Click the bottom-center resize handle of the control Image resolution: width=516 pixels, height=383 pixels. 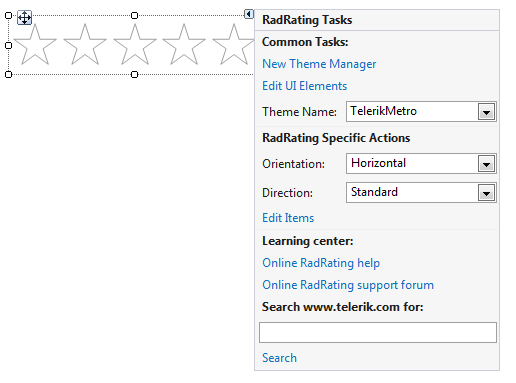(134, 75)
